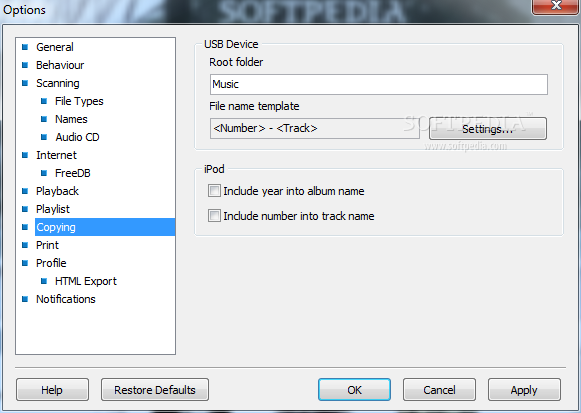
Task: Select Behaviour in the options tree
Action: pyautogui.click(x=60, y=65)
